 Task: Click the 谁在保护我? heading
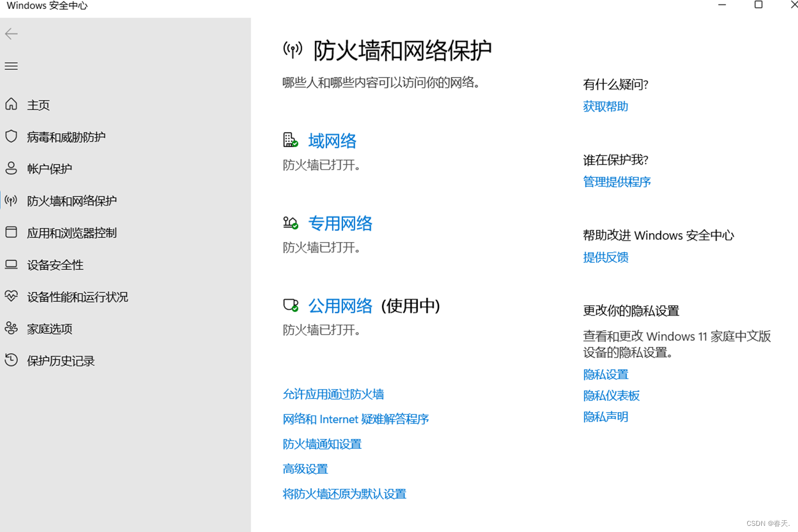pos(616,160)
